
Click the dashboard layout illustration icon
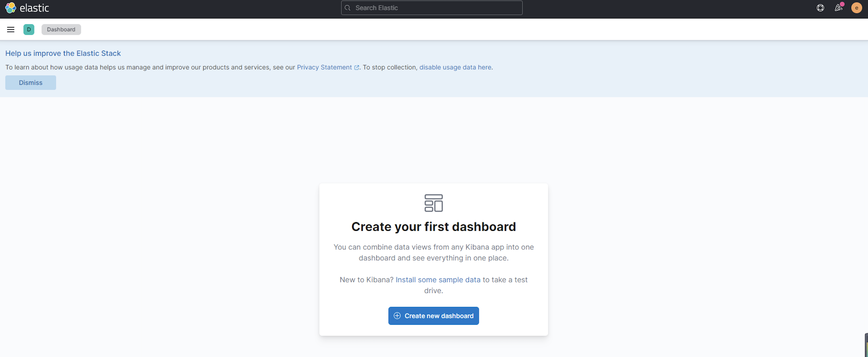click(x=433, y=203)
